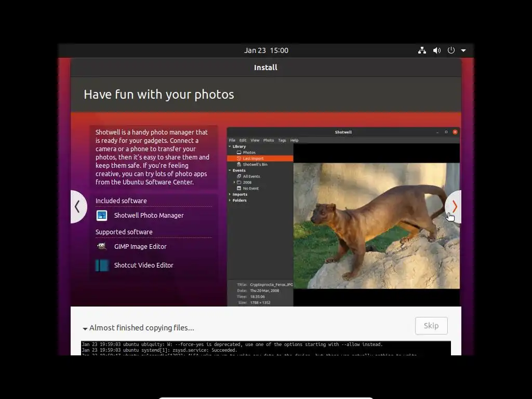Click the No Event icon
The image size is (532, 399).
[239, 189]
